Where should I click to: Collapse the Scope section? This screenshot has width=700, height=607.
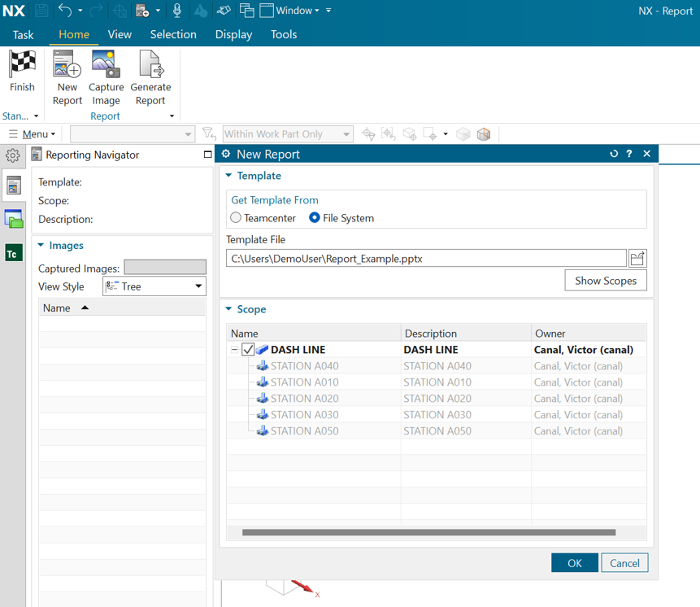click(229, 309)
